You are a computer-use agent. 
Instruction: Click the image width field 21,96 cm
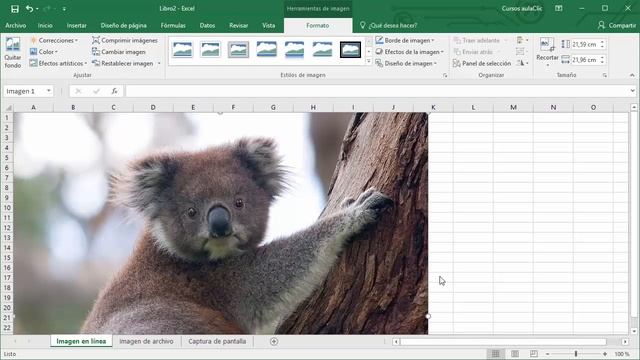(585, 60)
